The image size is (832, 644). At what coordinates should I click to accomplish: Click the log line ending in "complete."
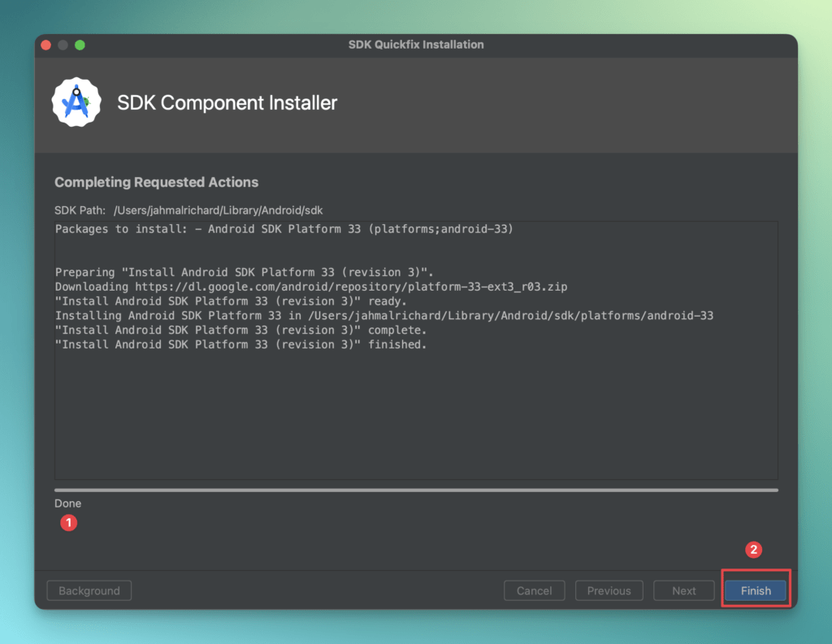[240, 330]
